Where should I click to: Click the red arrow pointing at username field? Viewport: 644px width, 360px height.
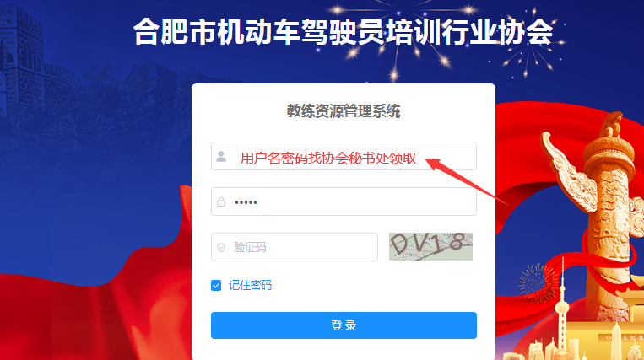tap(466, 181)
